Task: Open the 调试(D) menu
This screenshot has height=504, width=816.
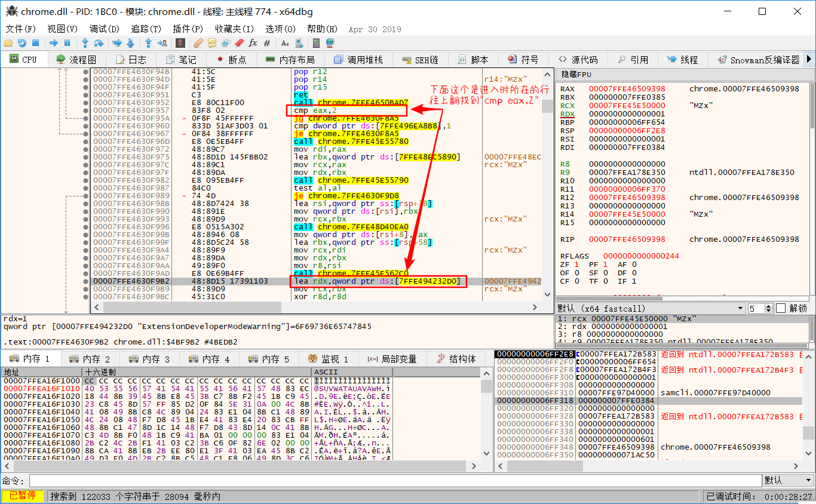Action: 105,29
